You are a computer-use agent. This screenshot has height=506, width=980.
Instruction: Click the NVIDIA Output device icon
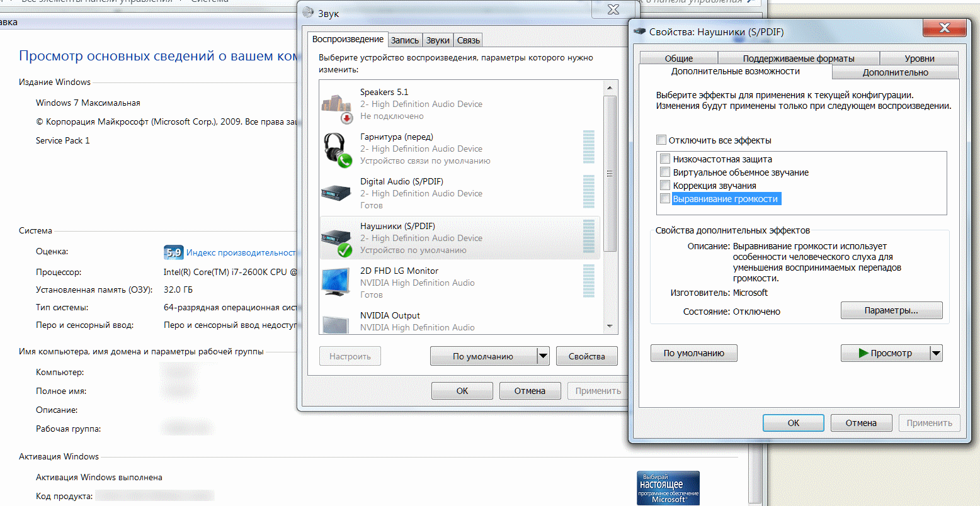337,323
